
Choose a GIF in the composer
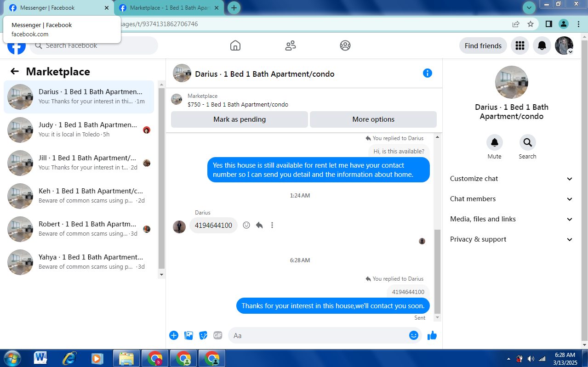pos(218,335)
